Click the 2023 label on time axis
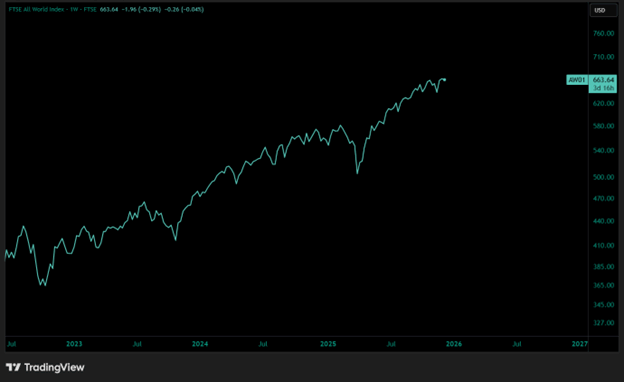 [74, 344]
